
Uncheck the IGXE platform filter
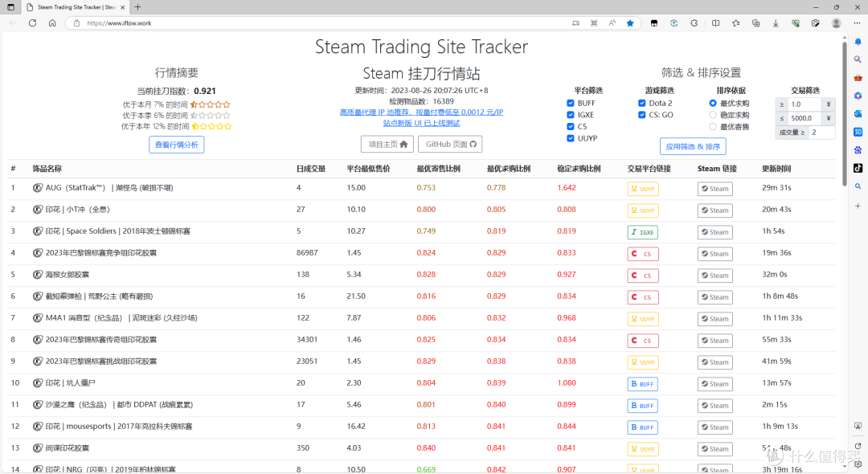coord(570,115)
